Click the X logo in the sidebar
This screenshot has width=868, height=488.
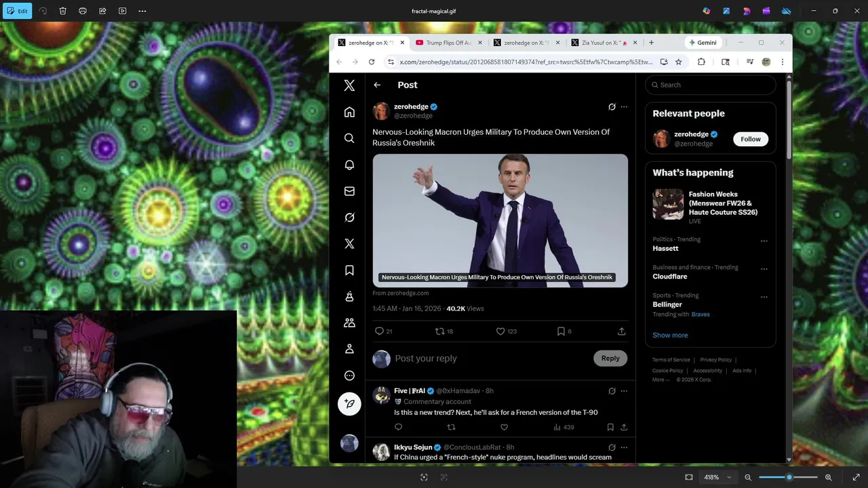point(349,85)
